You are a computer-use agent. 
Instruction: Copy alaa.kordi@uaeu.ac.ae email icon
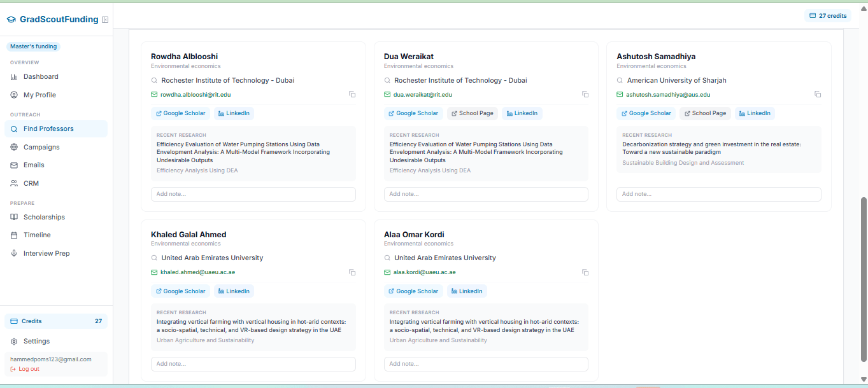(585, 272)
